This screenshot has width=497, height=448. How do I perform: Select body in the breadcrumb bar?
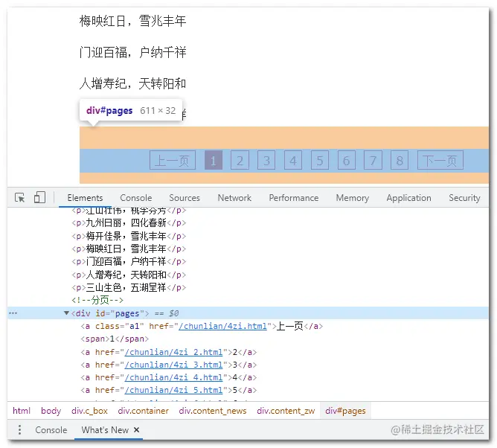pos(51,411)
